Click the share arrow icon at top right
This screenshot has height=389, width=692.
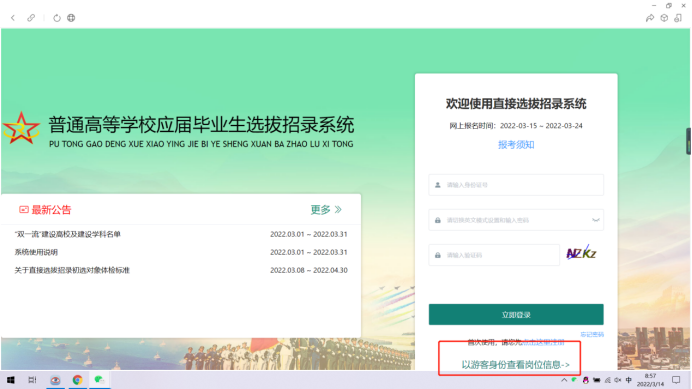point(650,18)
